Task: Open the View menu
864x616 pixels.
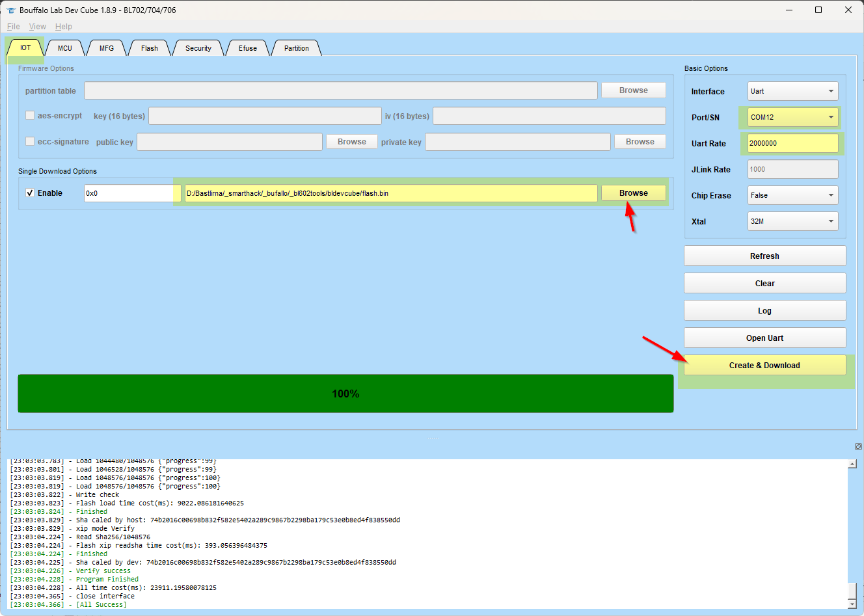Action: tap(38, 27)
